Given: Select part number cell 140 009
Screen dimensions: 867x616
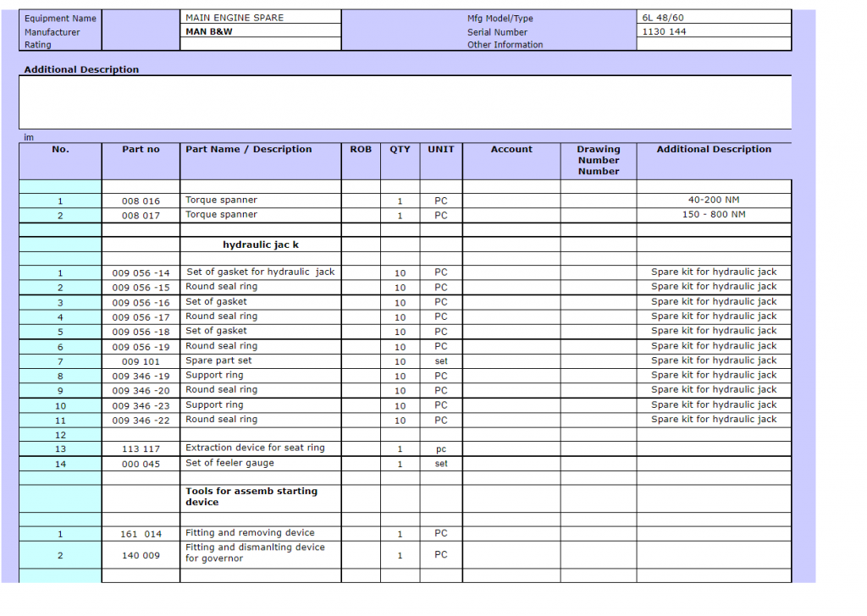Looking at the screenshot, I should pos(141,556).
